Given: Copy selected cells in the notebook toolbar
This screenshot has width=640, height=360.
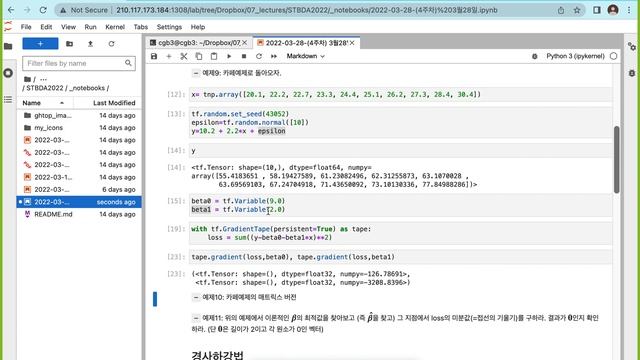Looking at the screenshot, I should point(199,56).
